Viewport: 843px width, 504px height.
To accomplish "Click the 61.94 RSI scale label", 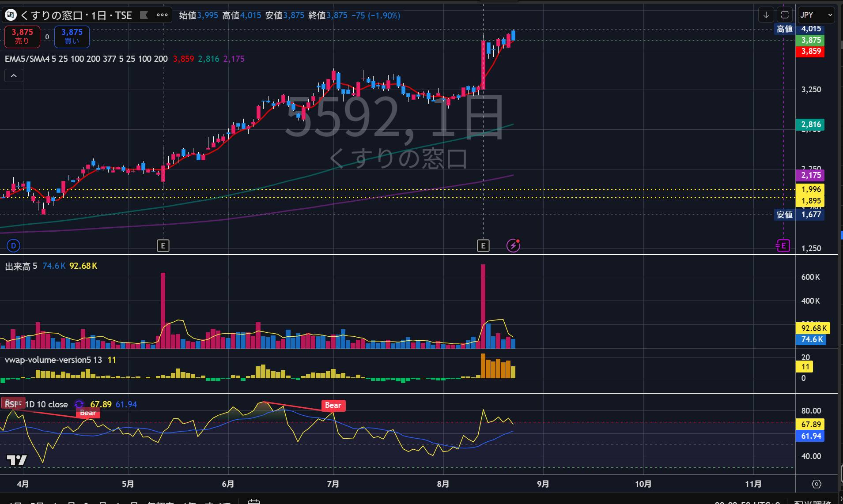I will coord(811,436).
